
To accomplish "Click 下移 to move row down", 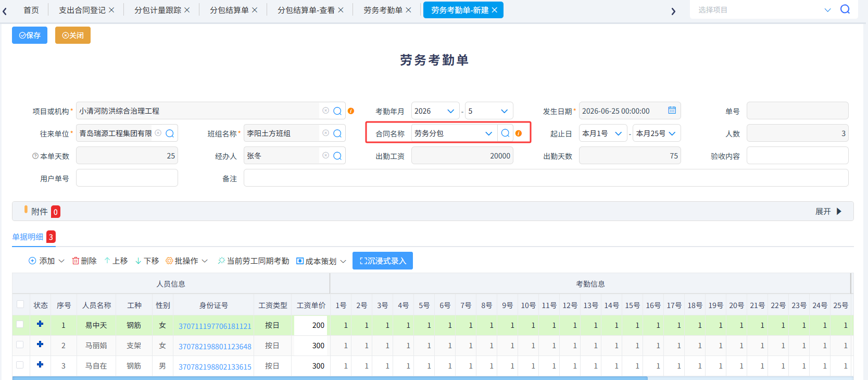I will pos(147,261).
